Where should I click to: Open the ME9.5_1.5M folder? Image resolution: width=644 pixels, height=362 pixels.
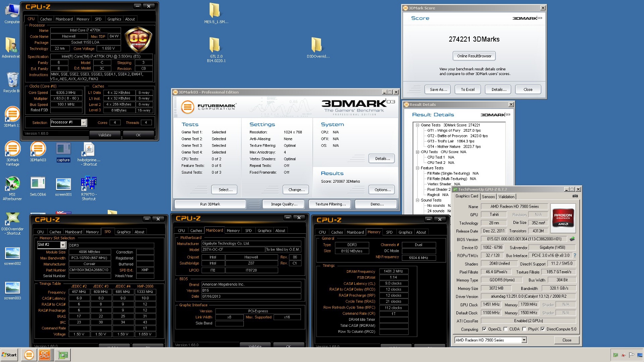click(x=215, y=13)
